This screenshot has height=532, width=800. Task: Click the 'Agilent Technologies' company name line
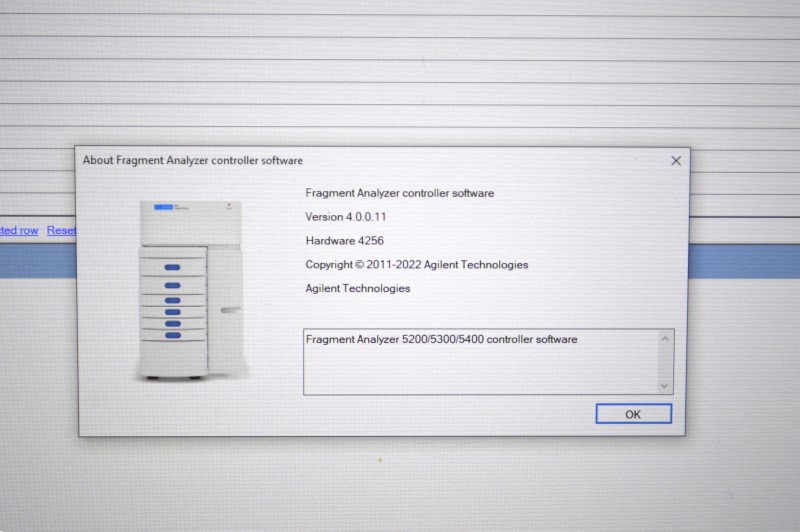[x=358, y=288]
